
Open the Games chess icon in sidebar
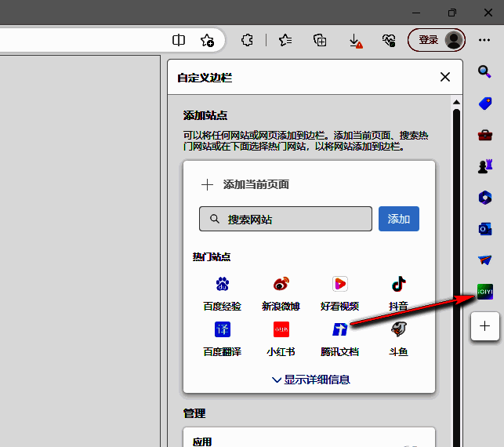pyautogui.click(x=484, y=166)
